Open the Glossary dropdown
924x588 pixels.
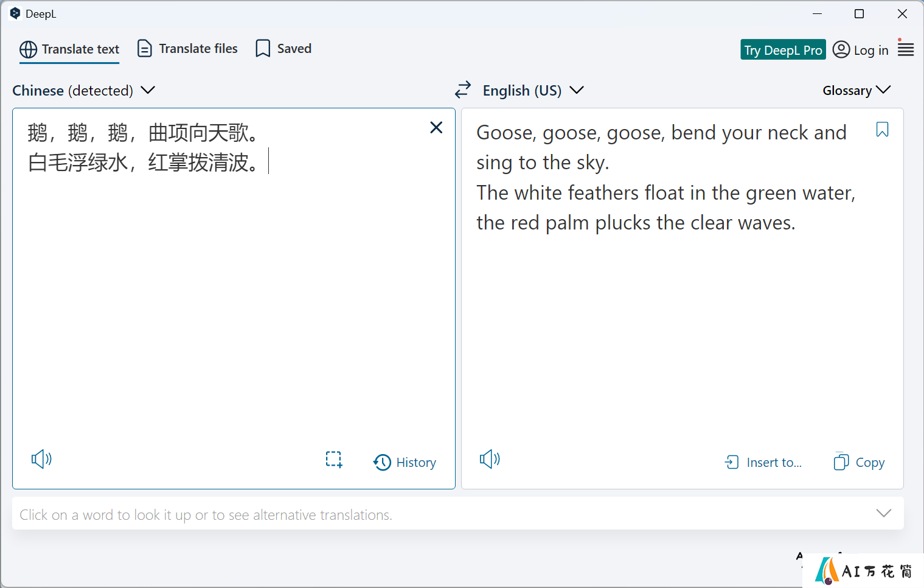click(x=856, y=91)
